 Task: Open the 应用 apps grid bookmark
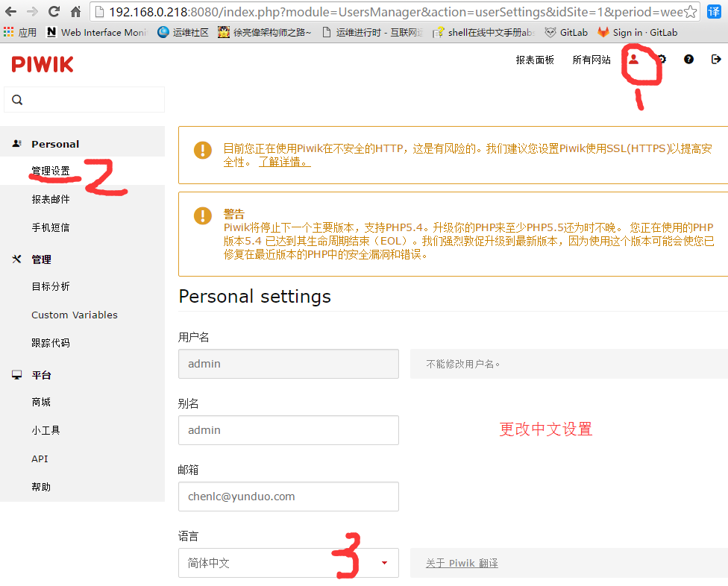[20, 33]
